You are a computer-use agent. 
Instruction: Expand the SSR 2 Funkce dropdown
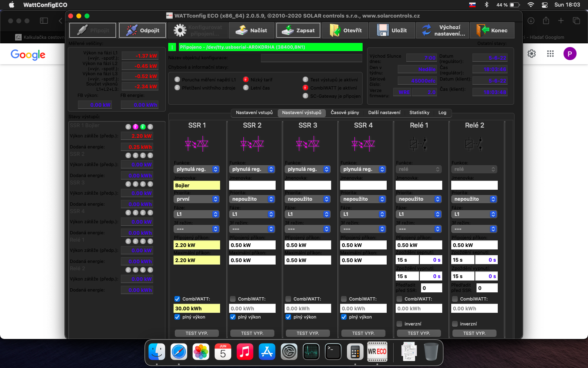point(252,169)
